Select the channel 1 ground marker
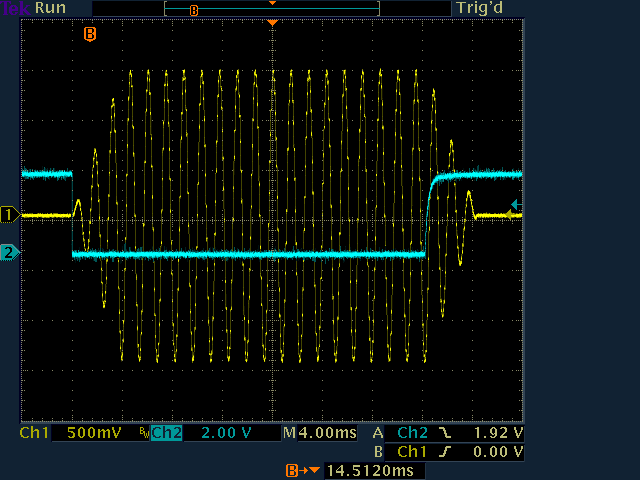This screenshot has height=480, width=640. coord(10,215)
